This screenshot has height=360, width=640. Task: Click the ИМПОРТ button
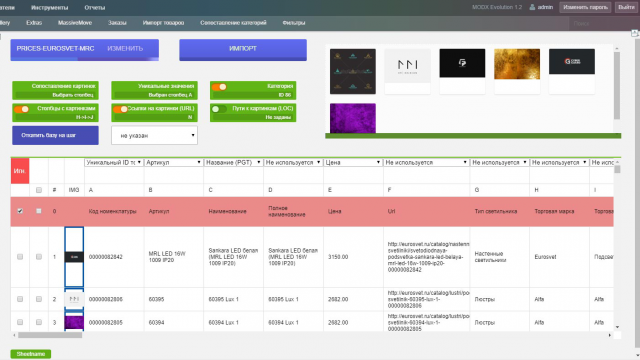tap(243, 50)
